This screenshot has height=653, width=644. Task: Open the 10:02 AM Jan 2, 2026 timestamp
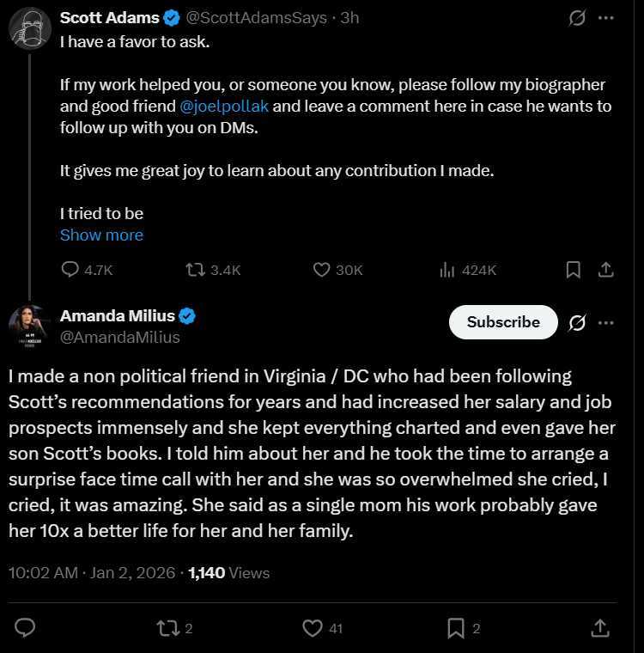point(92,572)
